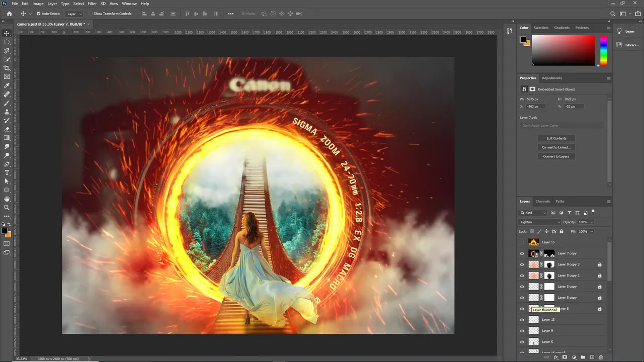
Task: Select the Hand tool
Action: (x=7, y=199)
